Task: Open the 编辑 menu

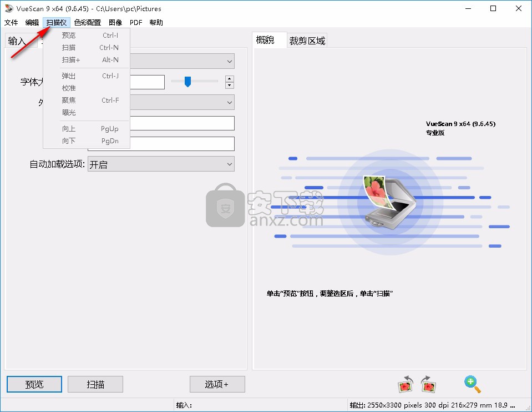Action: point(32,22)
